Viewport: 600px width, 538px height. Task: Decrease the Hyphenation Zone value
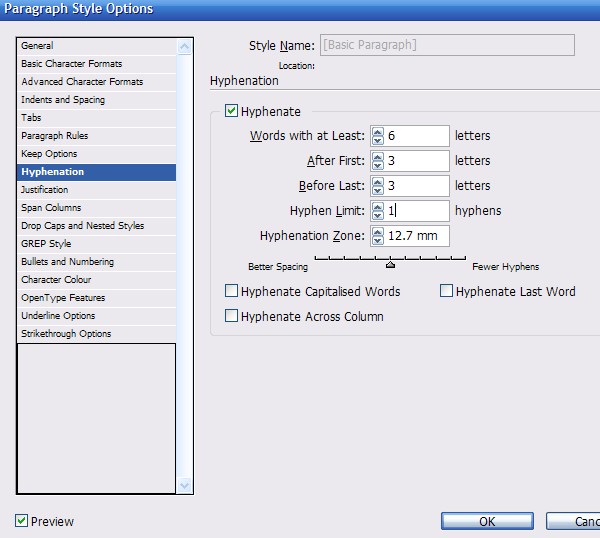tap(378, 240)
